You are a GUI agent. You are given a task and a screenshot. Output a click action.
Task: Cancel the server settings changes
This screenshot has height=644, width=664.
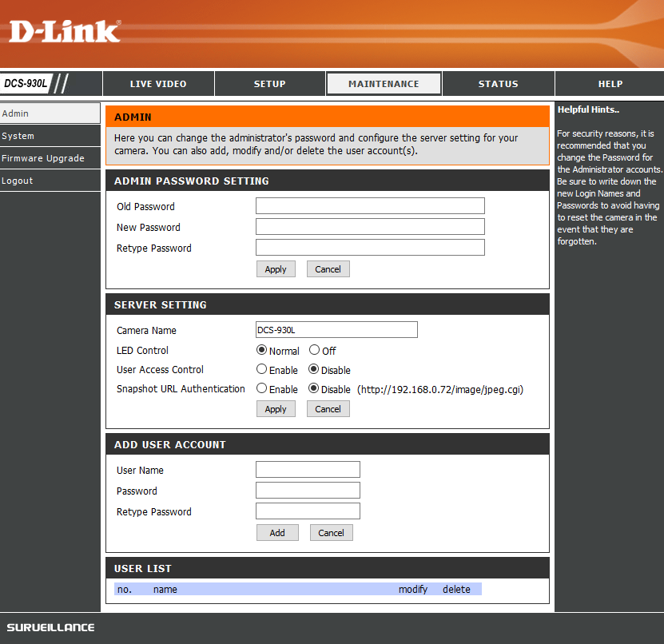(328, 409)
